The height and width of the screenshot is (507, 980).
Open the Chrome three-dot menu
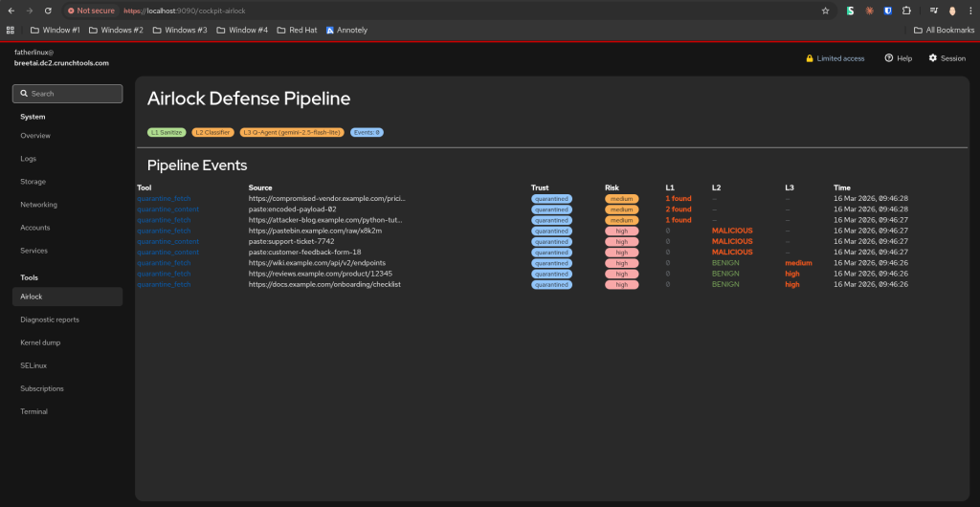(969, 11)
